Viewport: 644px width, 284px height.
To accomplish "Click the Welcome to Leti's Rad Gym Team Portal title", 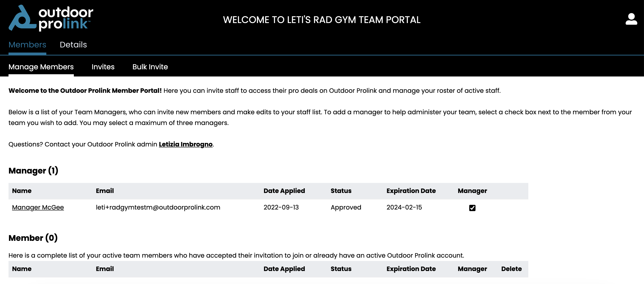I will tap(322, 20).
